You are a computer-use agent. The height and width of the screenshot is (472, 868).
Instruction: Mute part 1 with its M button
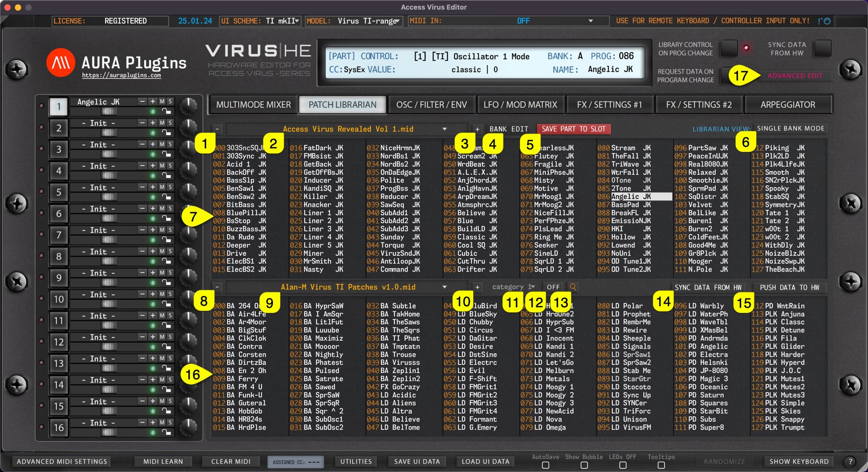tap(162, 102)
